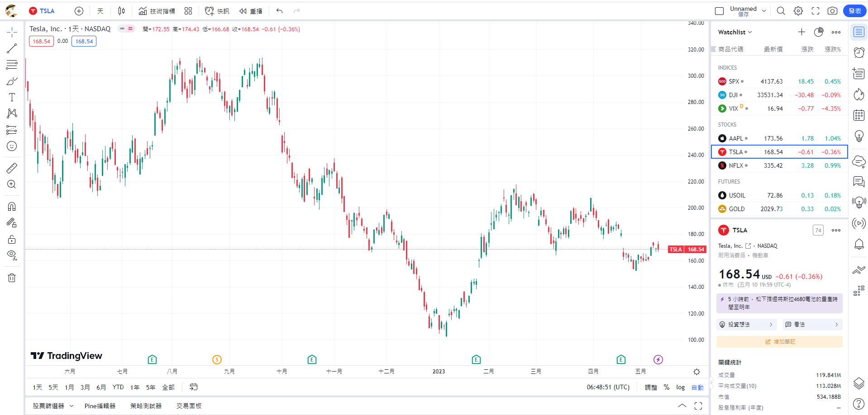Screen dimensions: 868x415
Task: Click the orange add note button
Action: coord(779,342)
